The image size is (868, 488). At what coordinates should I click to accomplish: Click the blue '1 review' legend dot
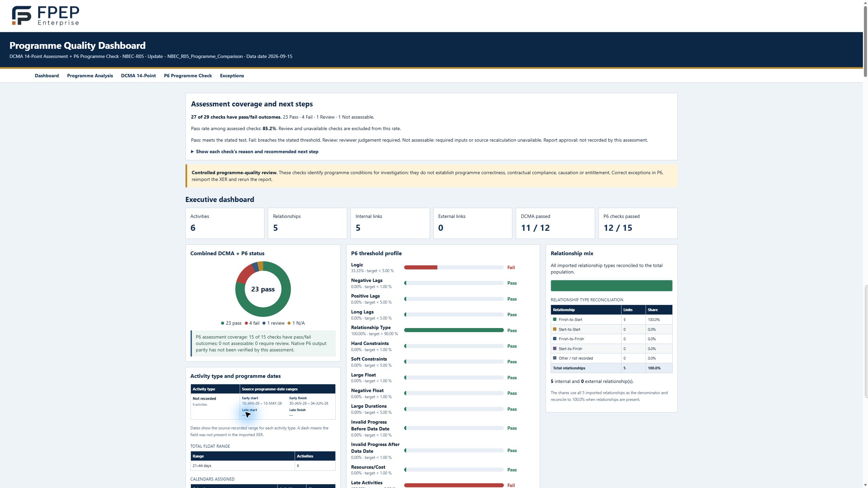coord(264,323)
